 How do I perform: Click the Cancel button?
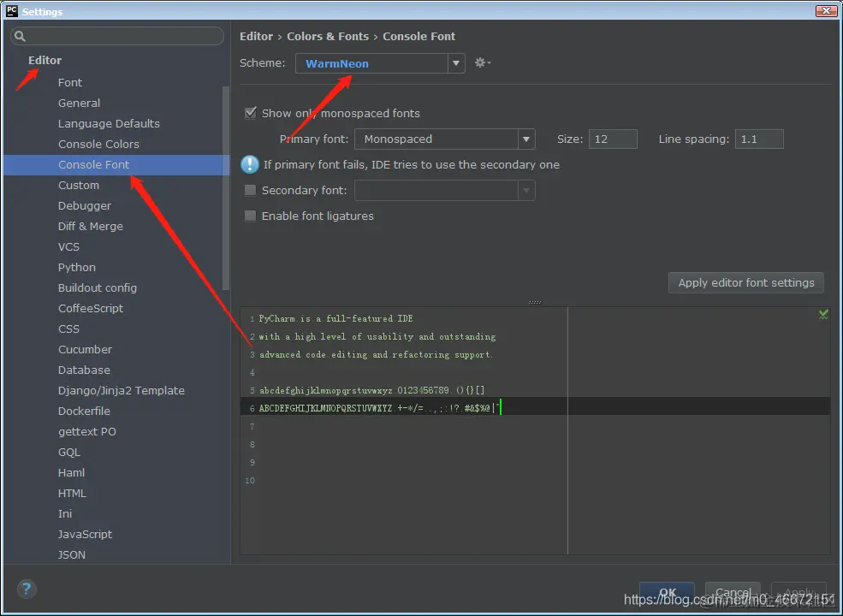click(733, 592)
